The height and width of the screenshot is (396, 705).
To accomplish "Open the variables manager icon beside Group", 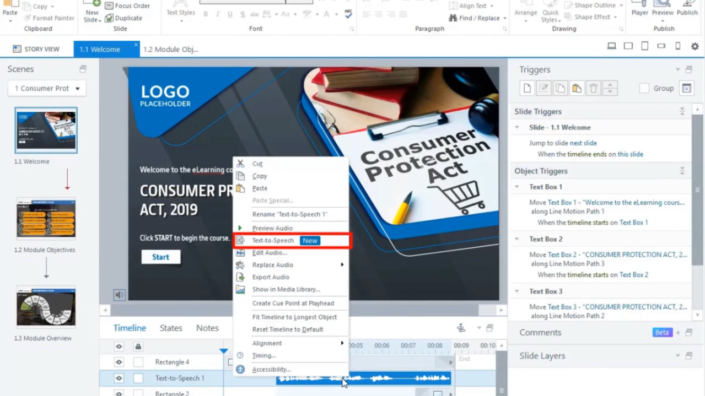I will pyautogui.click(x=687, y=88).
